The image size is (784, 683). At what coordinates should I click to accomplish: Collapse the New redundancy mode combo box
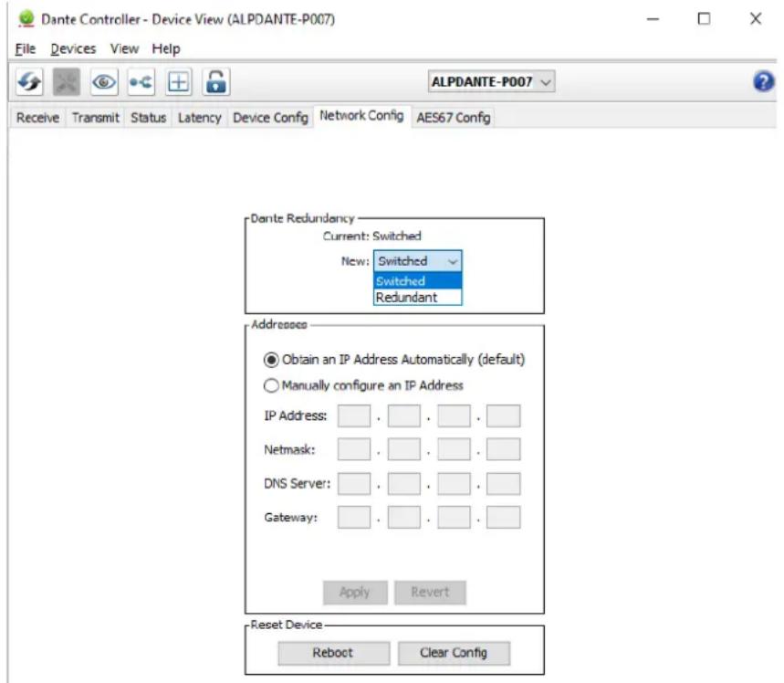(417, 261)
